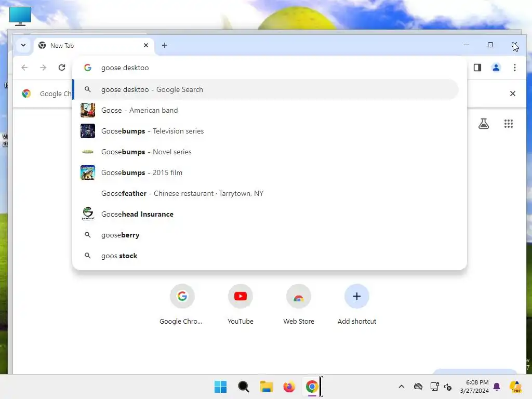Screen dimensions: 532x399
Task: Open a new tab with plus button
Action: click(x=165, y=45)
